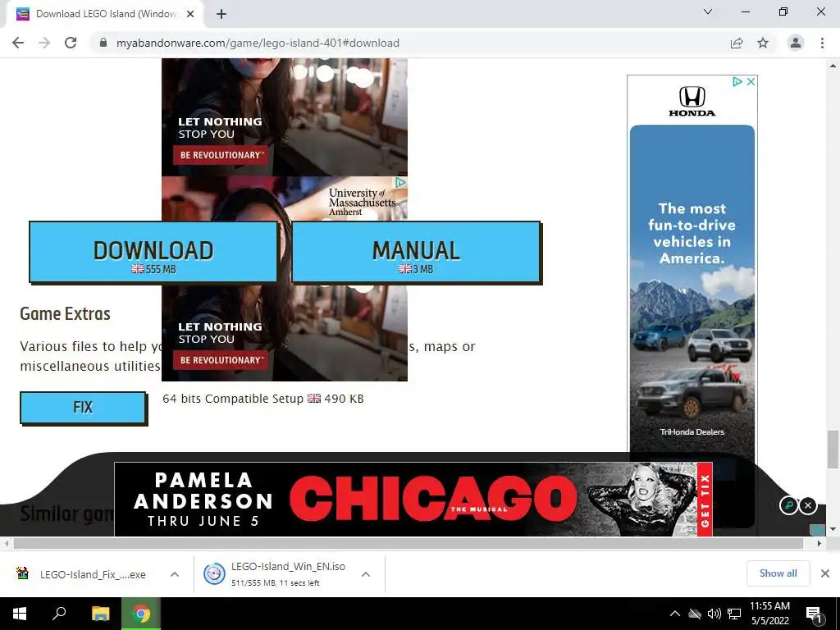Click the forward navigation arrow

[44, 43]
